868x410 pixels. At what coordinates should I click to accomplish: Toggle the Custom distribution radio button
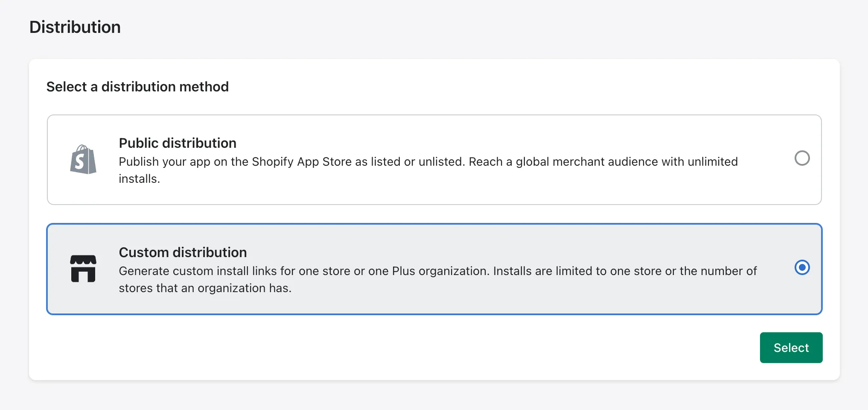pos(802,268)
